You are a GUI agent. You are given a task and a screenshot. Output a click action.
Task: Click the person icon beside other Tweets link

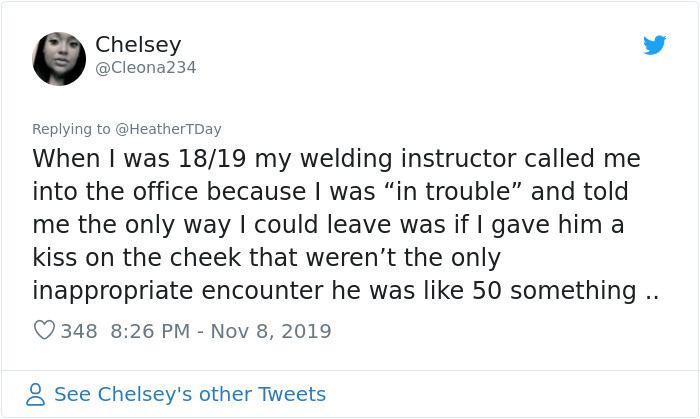click(x=37, y=394)
